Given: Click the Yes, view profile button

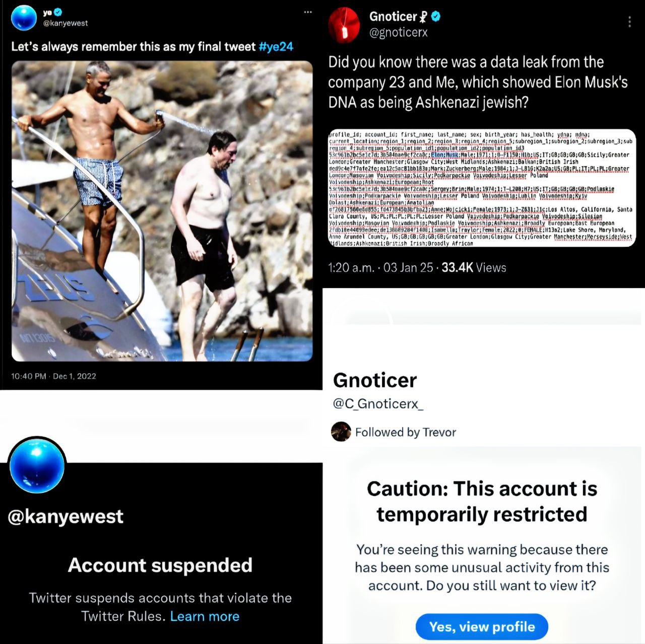Looking at the screenshot, I should click(x=482, y=627).
